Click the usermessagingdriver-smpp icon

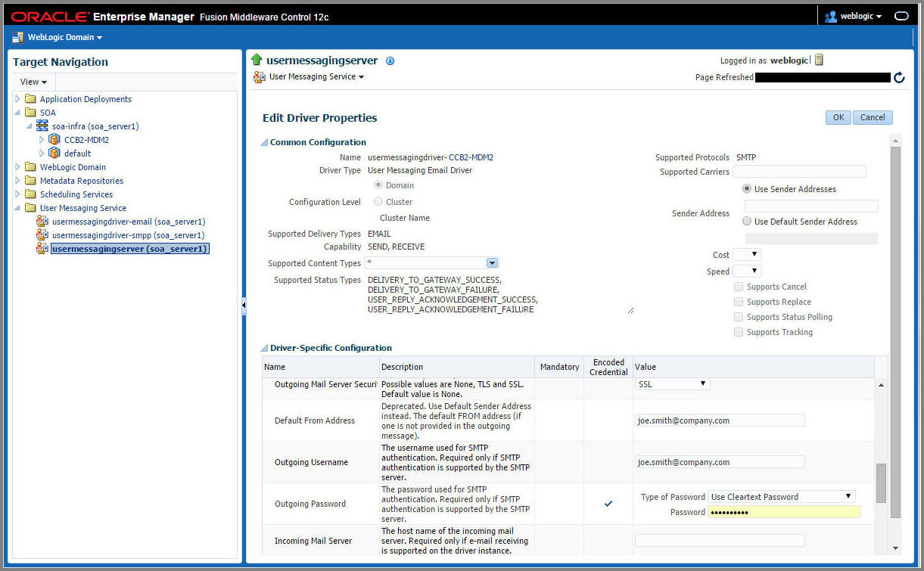42,235
